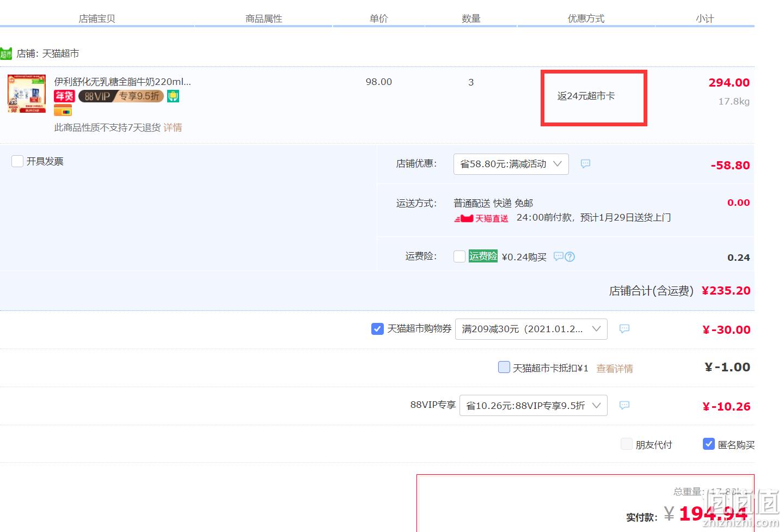Enable the 运费险 ¥0.24 purchase checkbox
Screen dimensions: 784x532
coord(460,256)
